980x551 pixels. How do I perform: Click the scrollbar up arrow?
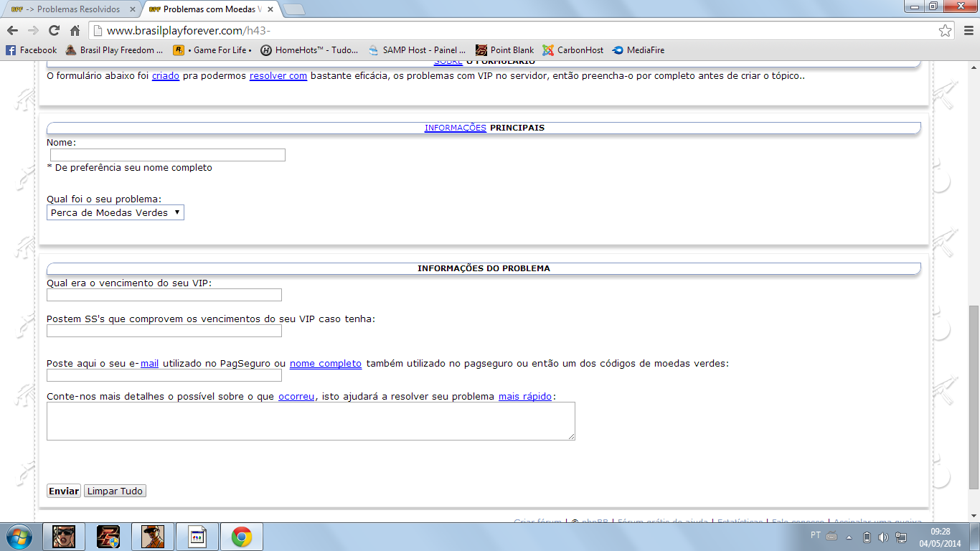(x=973, y=66)
